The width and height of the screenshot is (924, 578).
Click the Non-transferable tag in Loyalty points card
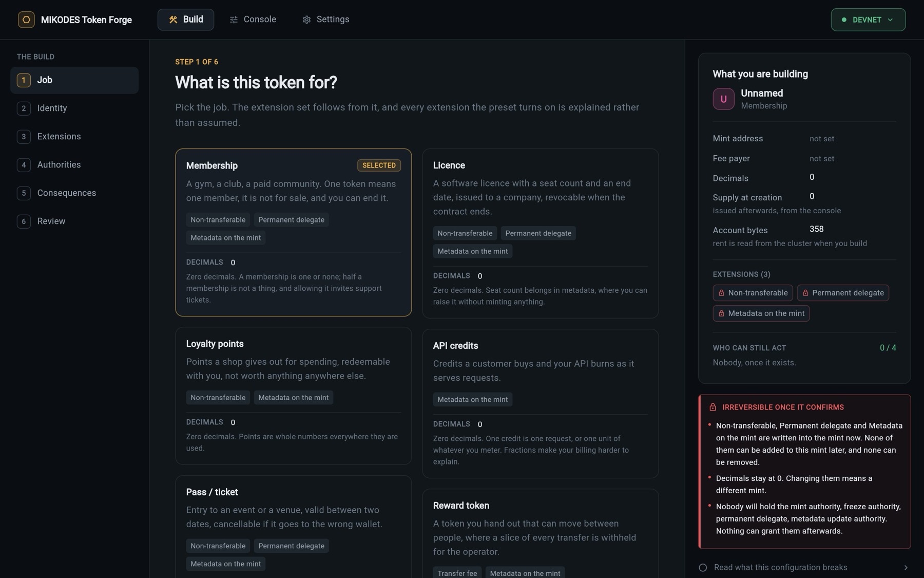(218, 398)
